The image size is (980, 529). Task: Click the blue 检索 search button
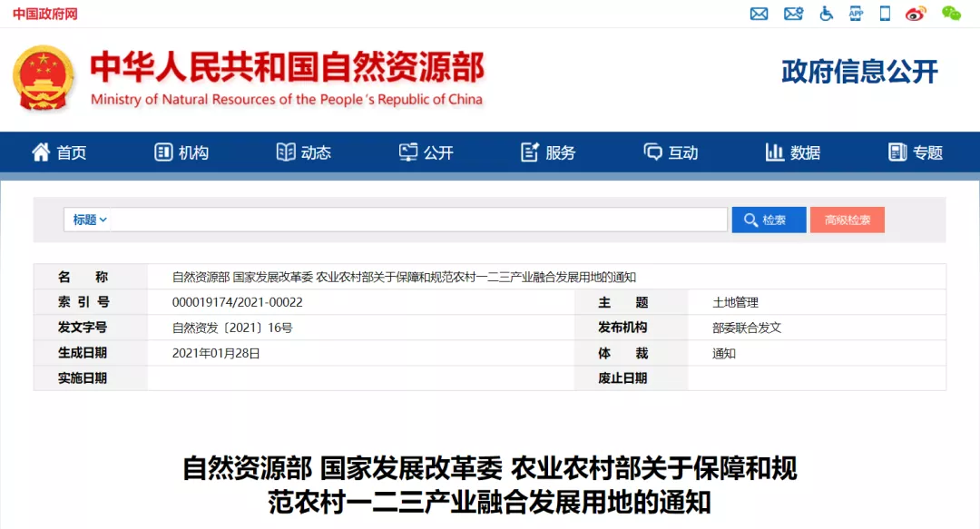pos(769,220)
